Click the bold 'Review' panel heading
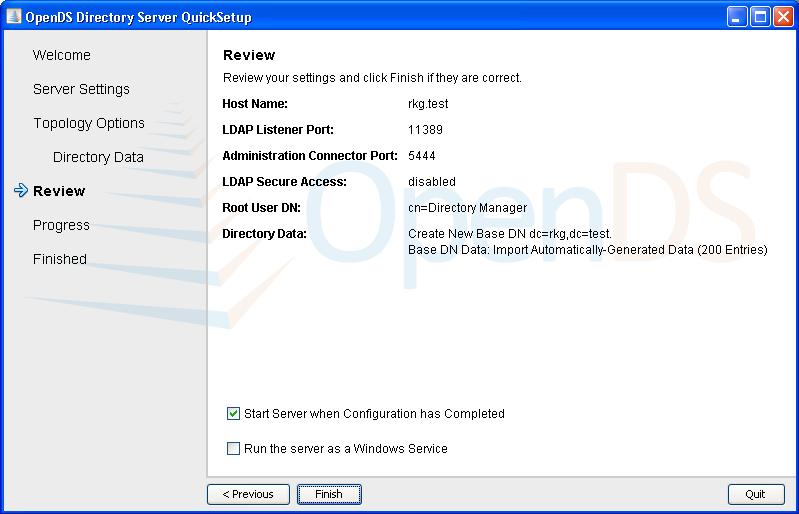799x514 pixels. coord(249,55)
